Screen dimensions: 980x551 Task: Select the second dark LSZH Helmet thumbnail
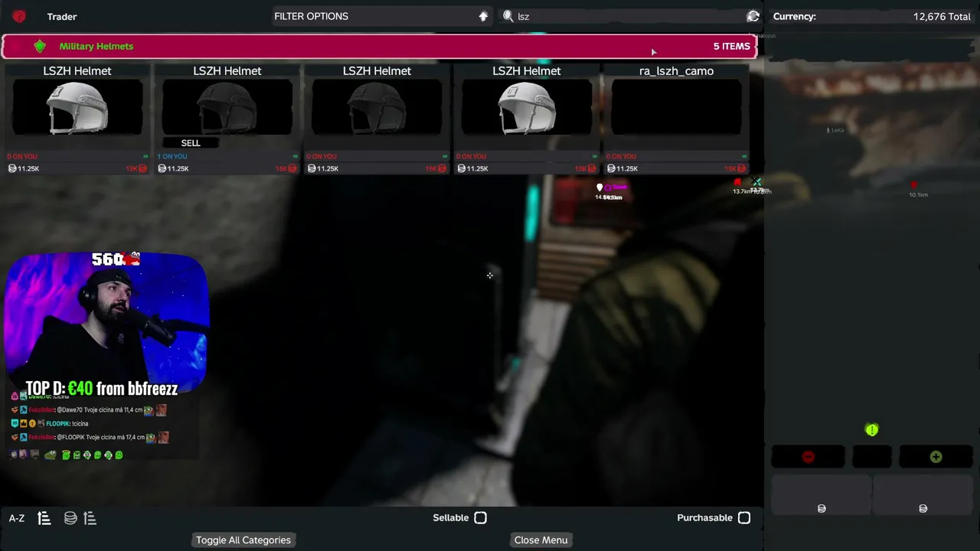(227, 108)
